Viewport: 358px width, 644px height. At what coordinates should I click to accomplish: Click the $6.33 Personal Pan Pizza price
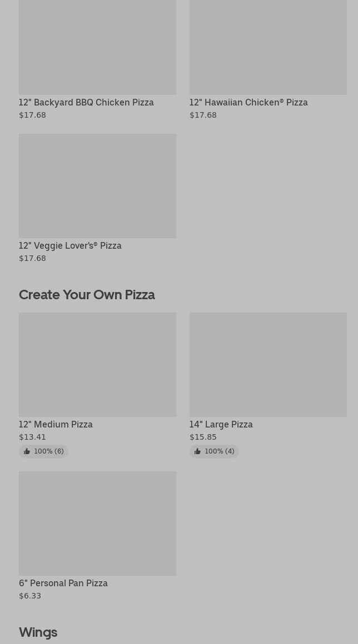click(x=30, y=596)
